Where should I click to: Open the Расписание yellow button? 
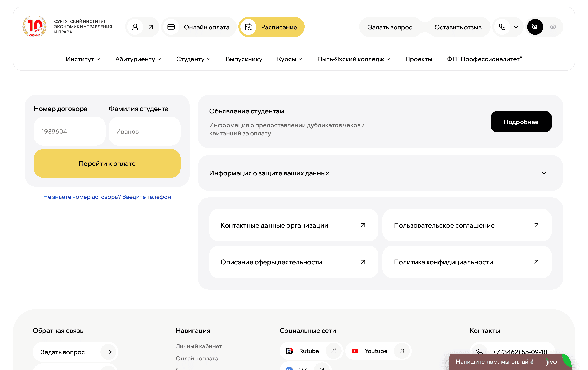[x=271, y=27]
